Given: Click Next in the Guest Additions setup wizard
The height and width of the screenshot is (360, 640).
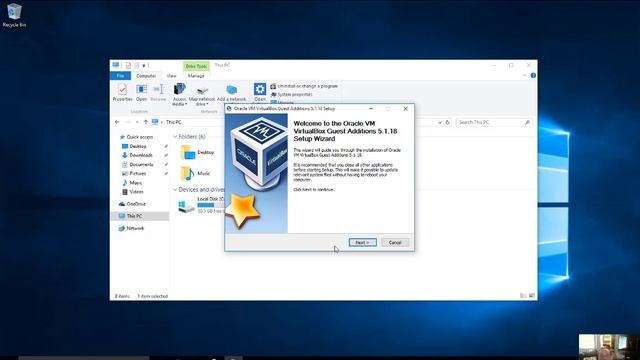Looking at the screenshot, I should click(362, 242).
